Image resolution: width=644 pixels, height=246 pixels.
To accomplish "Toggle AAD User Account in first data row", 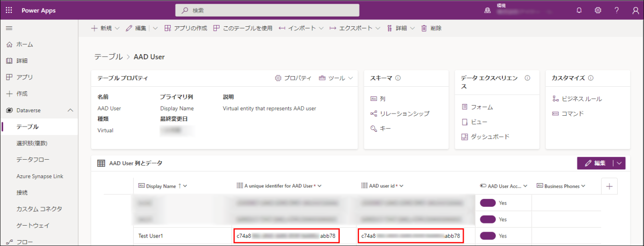I will pyautogui.click(x=488, y=203).
